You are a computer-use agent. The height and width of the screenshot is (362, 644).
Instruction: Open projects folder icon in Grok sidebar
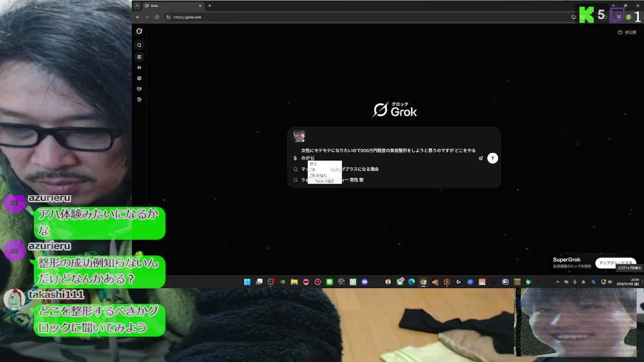[139, 89]
